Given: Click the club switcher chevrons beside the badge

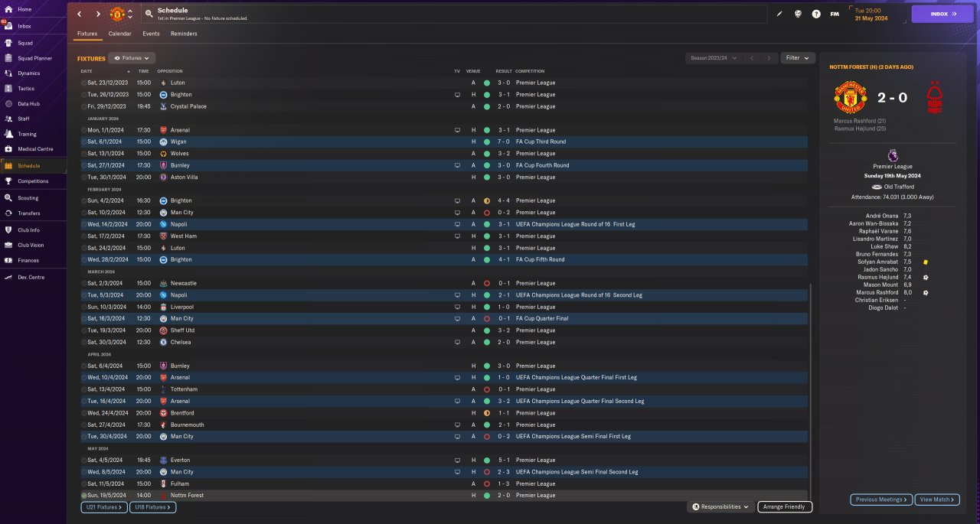Looking at the screenshot, I should click(130, 14).
